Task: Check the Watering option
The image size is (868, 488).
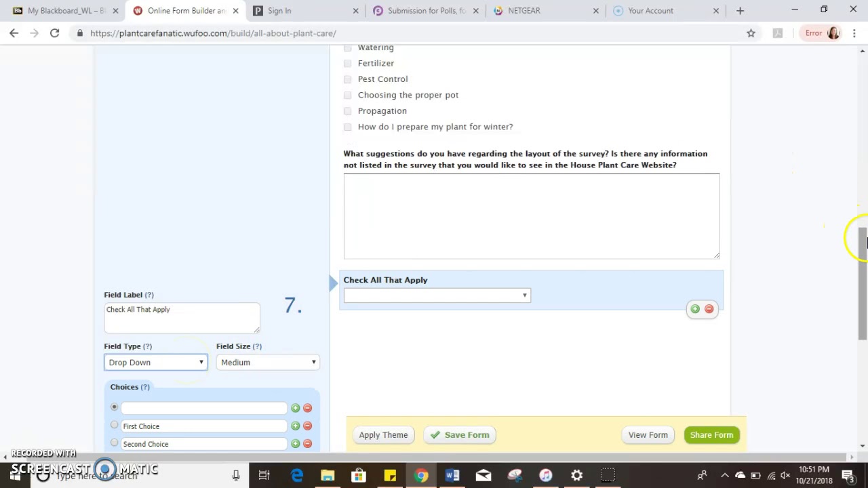Action: pos(348,48)
